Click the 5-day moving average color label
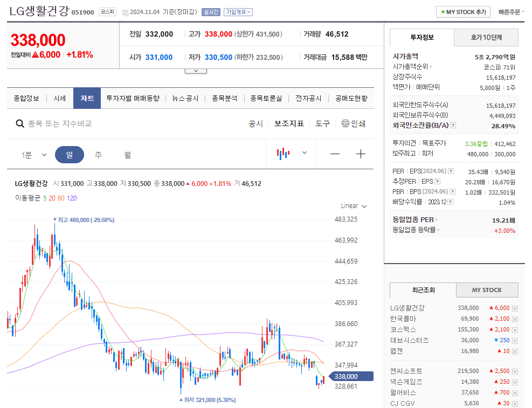The image size is (532, 408). pos(45,198)
